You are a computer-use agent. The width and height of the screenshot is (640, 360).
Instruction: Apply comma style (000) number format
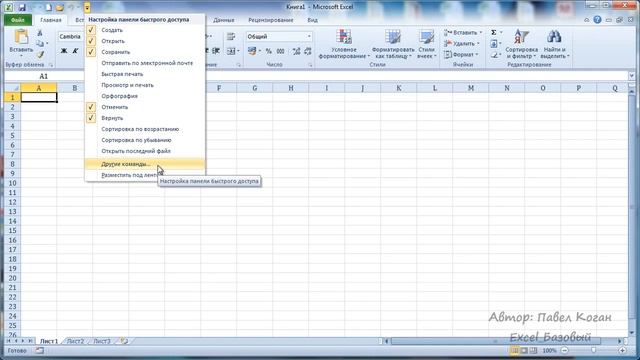pyautogui.click(x=280, y=51)
